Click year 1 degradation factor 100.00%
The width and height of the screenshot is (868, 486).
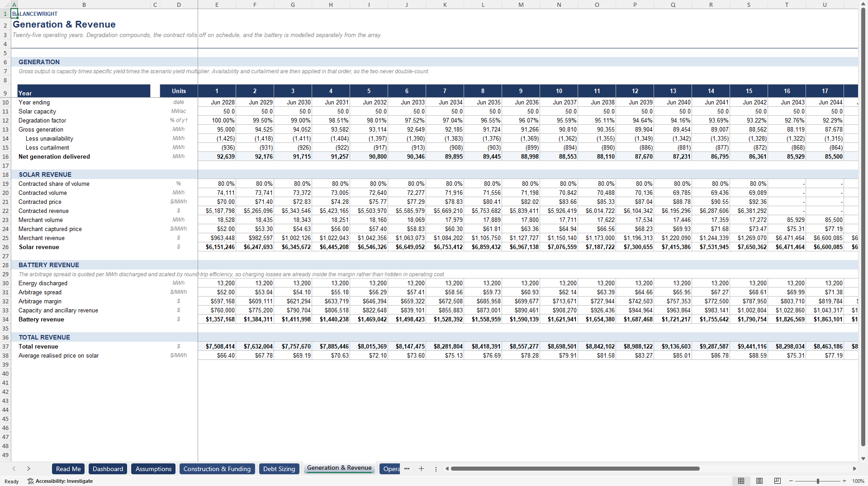tap(217, 121)
